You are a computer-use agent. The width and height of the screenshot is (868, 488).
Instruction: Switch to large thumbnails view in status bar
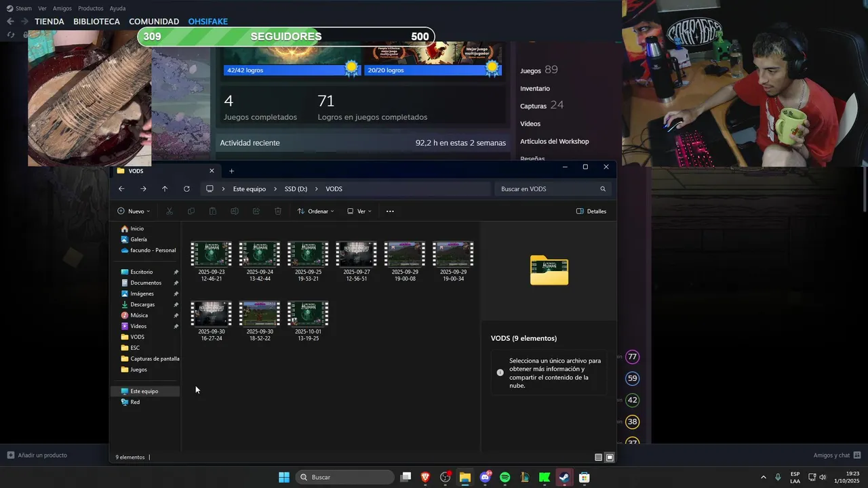610,457
